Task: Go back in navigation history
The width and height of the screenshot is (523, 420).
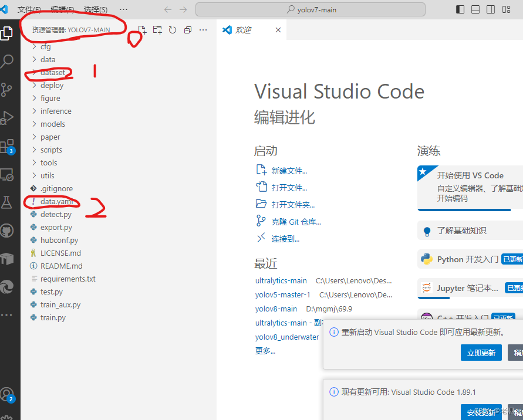Action: (168, 9)
